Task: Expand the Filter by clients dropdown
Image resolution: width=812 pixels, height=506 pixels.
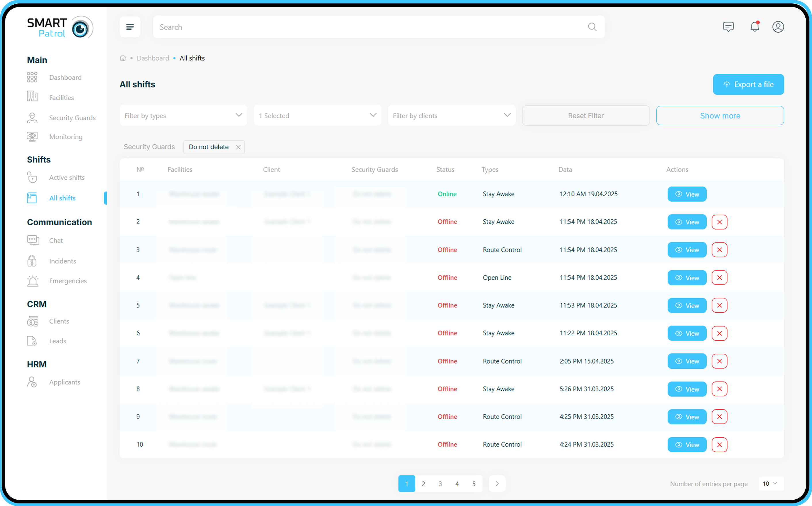Action: pos(451,116)
